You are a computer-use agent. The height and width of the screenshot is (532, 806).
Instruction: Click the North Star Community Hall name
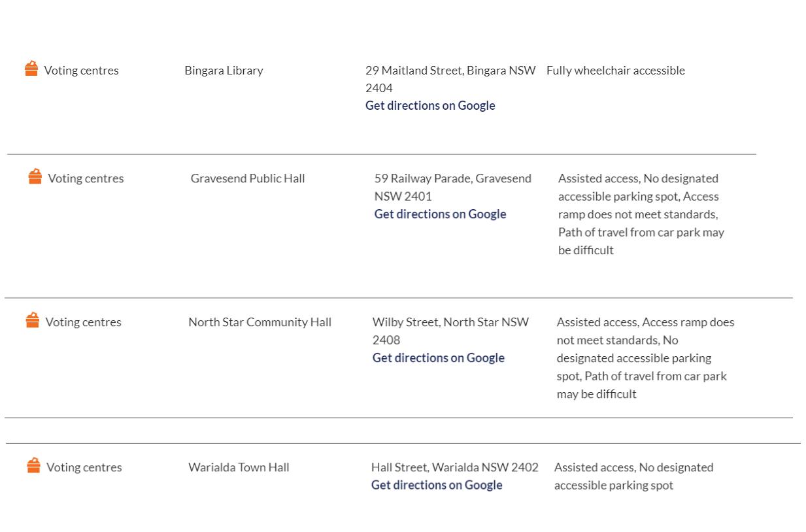click(260, 322)
